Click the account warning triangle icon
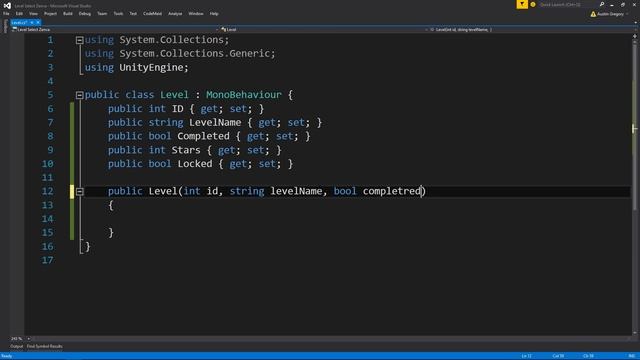The height and width of the screenshot is (360, 640). (x=593, y=14)
